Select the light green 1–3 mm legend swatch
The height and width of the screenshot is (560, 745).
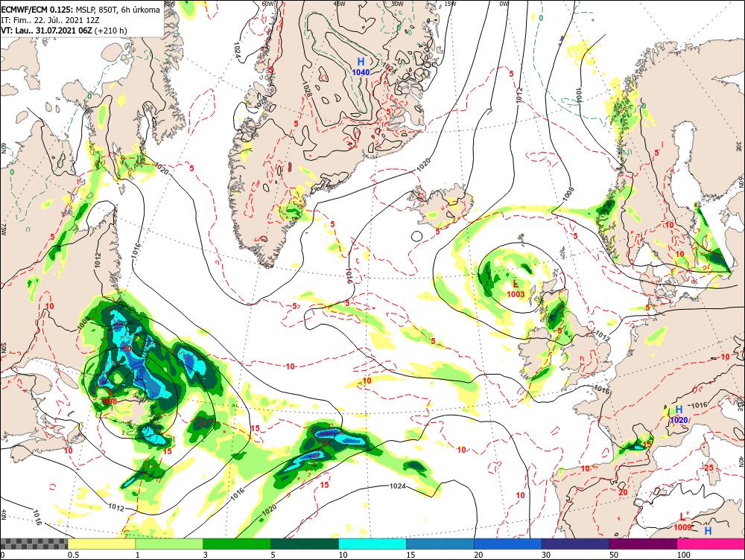tap(169, 544)
